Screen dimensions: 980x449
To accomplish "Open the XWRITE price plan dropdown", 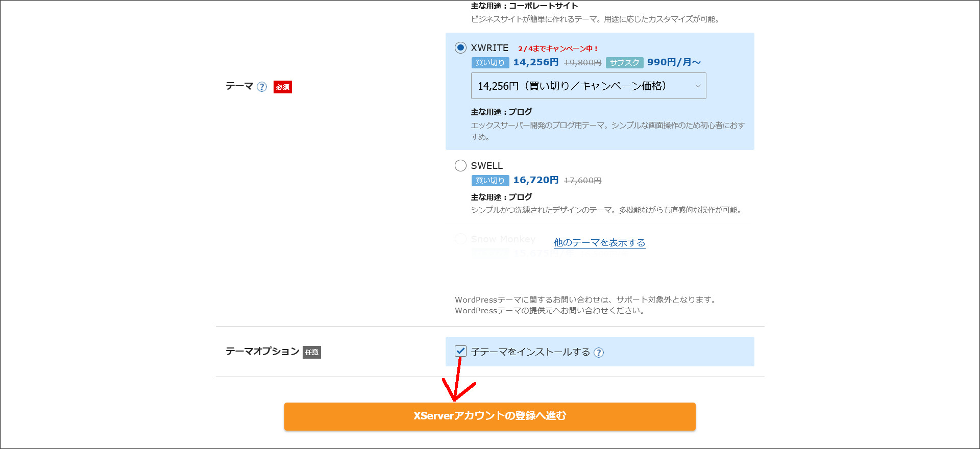I will click(589, 86).
